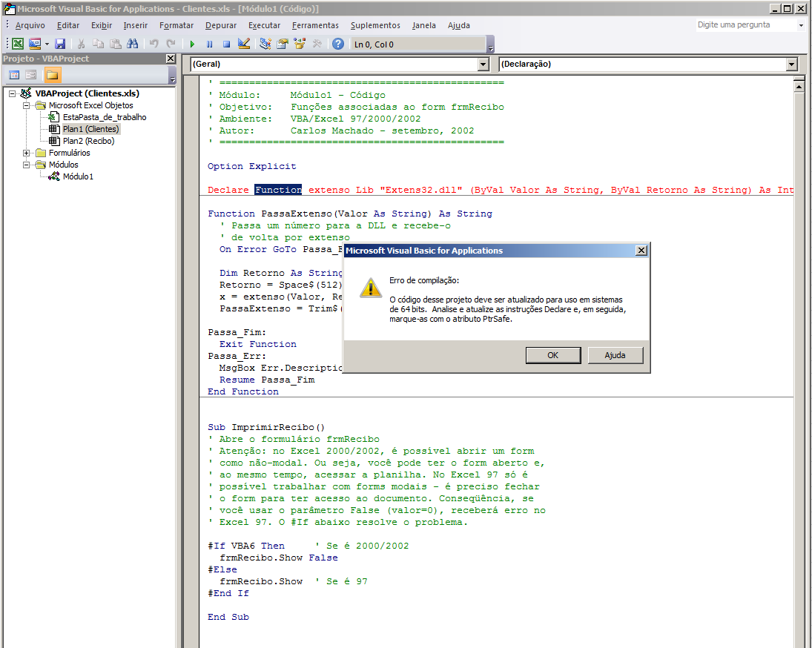
Task: Click the 'Option Explicit' code line
Action: point(251,167)
